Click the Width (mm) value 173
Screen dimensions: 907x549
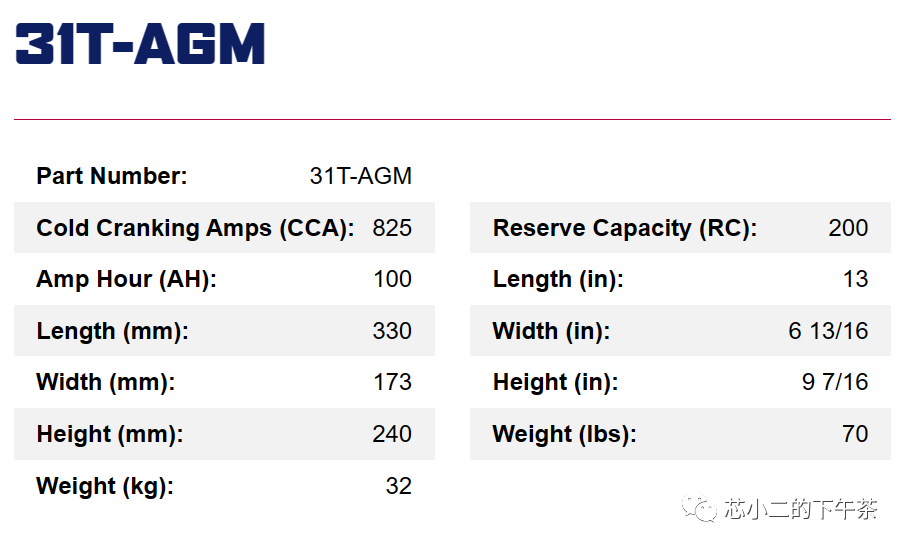pyautogui.click(x=392, y=382)
